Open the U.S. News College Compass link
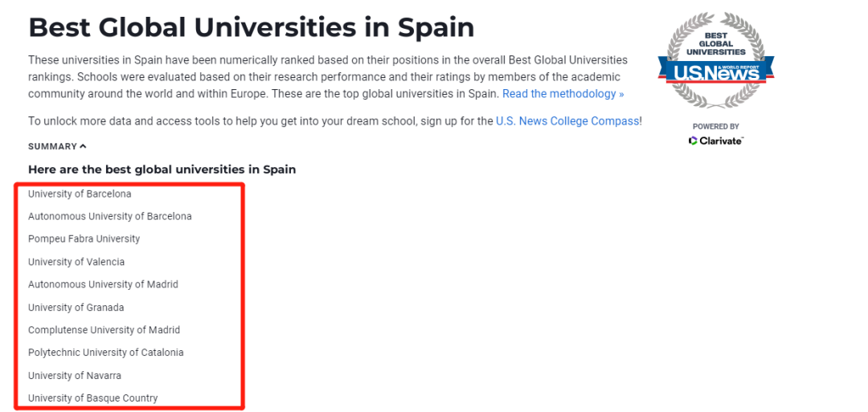The height and width of the screenshot is (412, 868). (x=567, y=120)
